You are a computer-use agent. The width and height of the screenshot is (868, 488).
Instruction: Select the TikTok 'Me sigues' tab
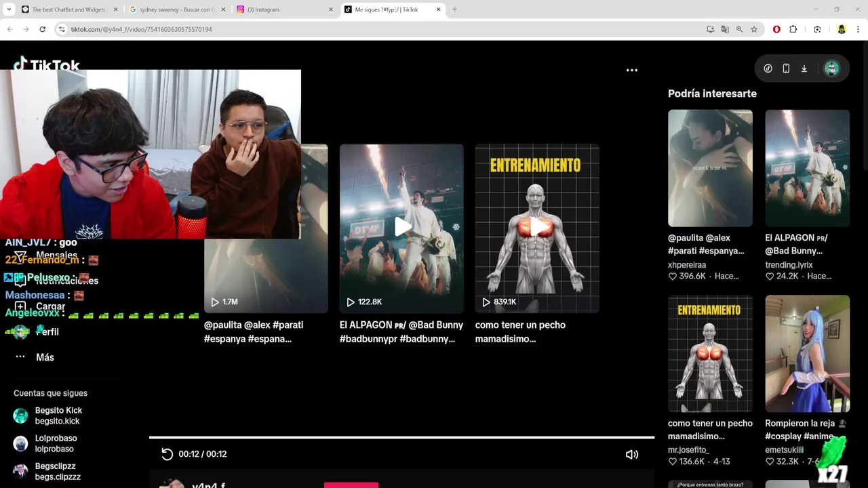[393, 9]
